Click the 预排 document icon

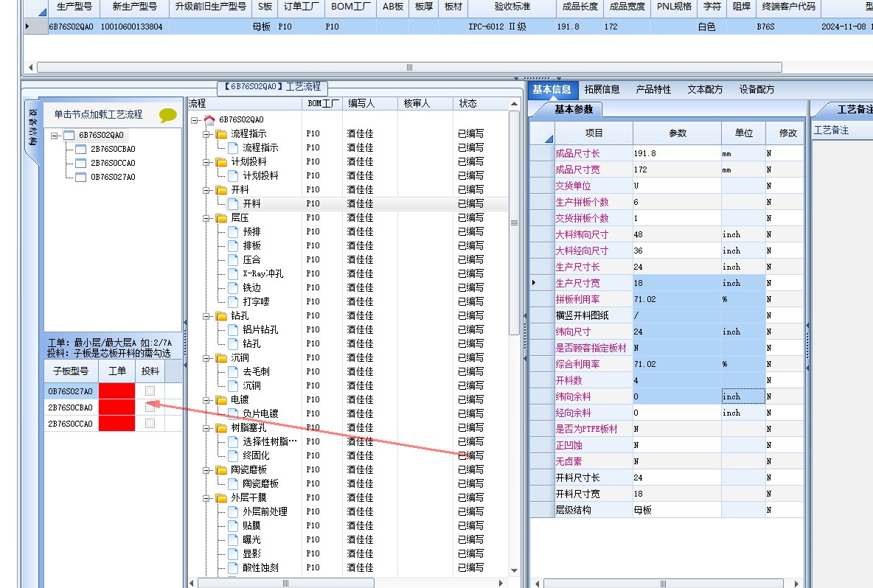(x=234, y=231)
